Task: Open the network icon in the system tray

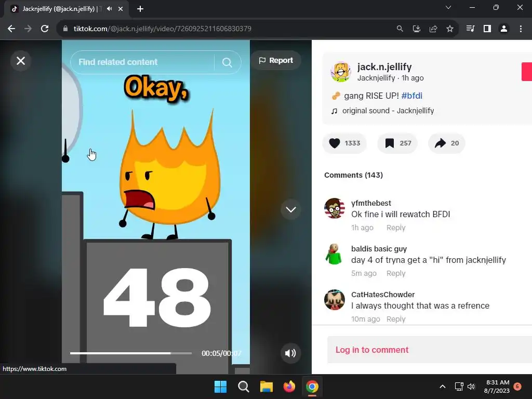Action: 459,387
